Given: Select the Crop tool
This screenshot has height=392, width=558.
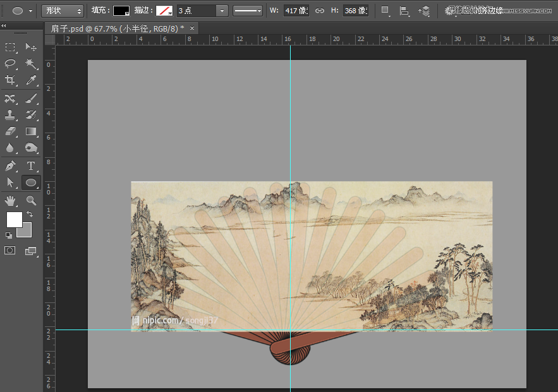Looking at the screenshot, I should [9, 80].
